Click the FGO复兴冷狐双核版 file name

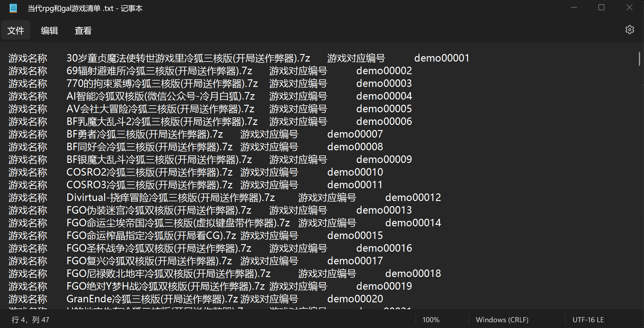(x=149, y=261)
